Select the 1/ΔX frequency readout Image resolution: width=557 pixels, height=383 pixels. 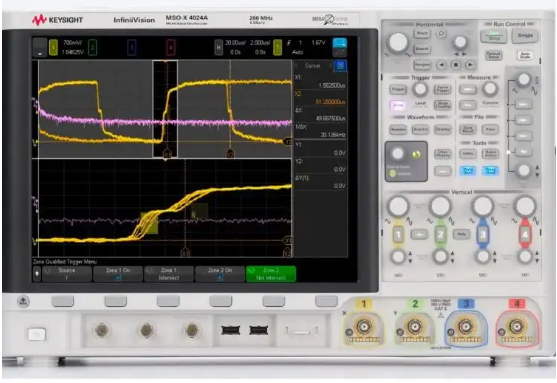coord(333,135)
